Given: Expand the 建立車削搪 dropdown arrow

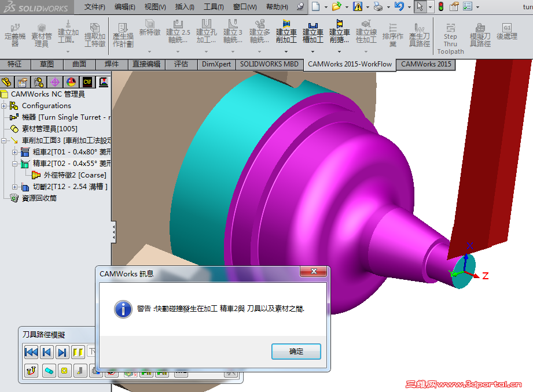Looking at the screenshot, I should (x=339, y=51).
